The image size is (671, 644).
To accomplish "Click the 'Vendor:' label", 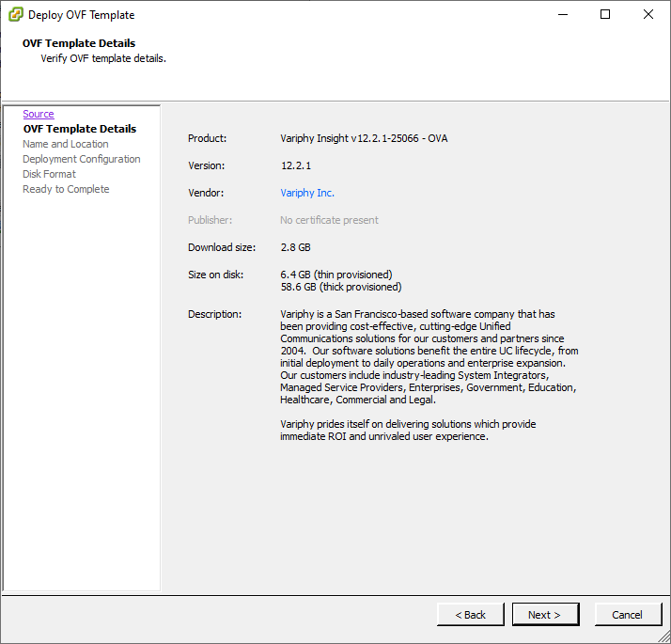I will pos(206,193).
